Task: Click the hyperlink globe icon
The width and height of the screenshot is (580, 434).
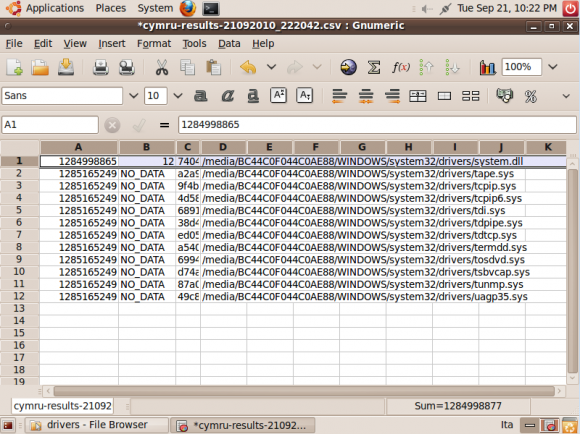Action: tap(348, 67)
